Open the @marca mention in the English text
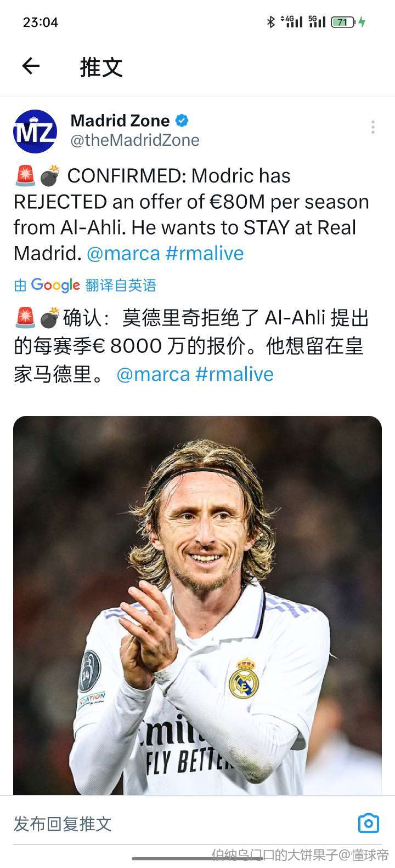The height and width of the screenshot is (868, 395). pyautogui.click(x=123, y=253)
